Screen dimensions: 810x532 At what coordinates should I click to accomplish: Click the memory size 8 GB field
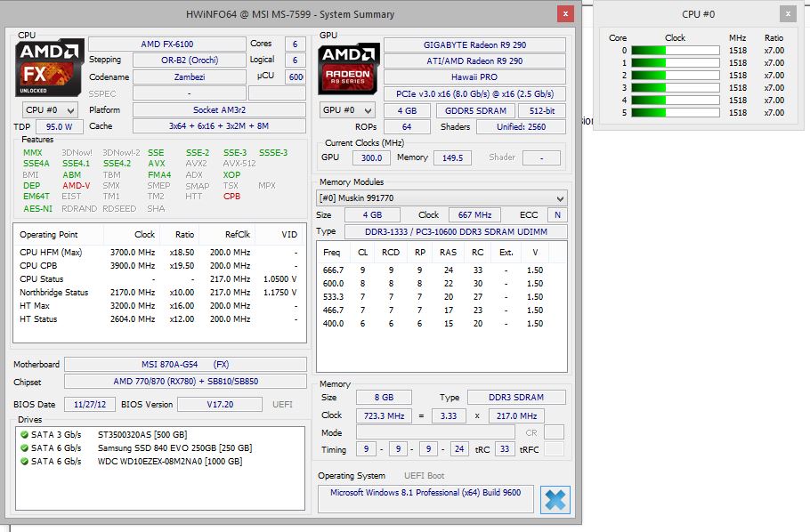coord(384,397)
